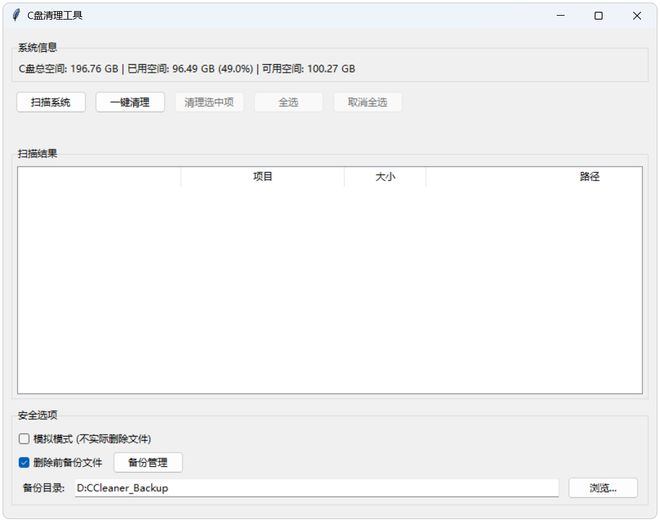Enable 模拟模式 checkbox

(25, 439)
